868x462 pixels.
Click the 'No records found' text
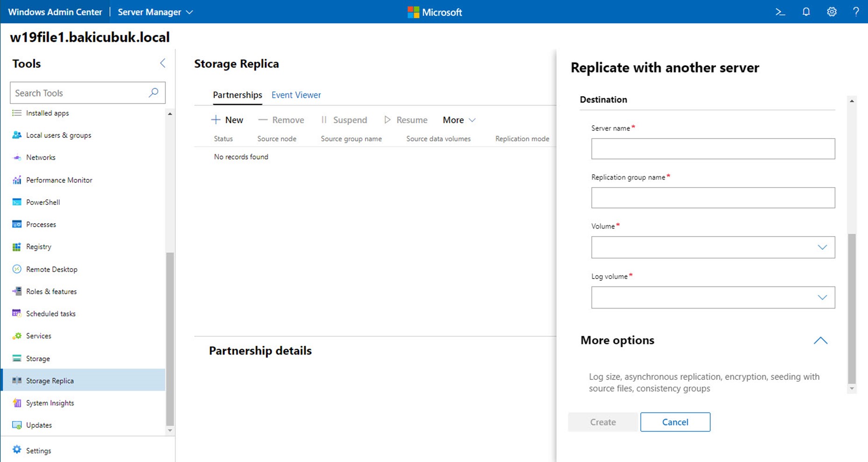[x=241, y=157]
